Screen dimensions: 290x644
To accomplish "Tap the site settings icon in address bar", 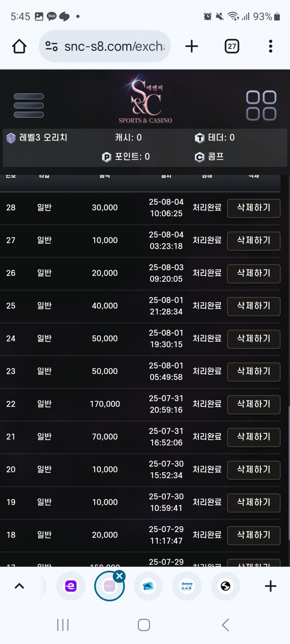I will (51, 46).
